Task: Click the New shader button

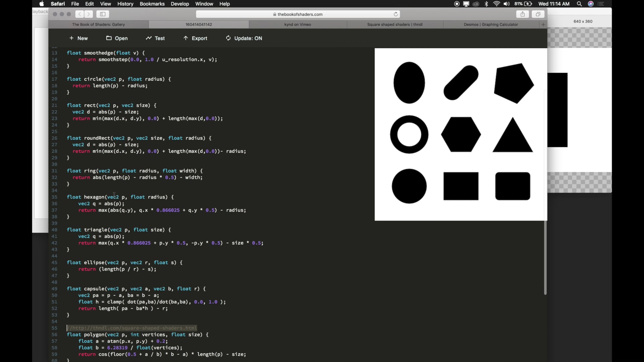Action: click(78, 38)
